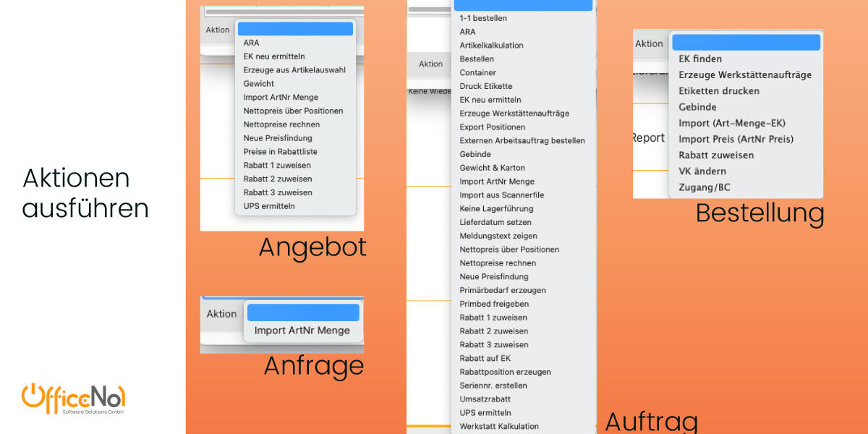Choose Erzeuge Werkstättenaufträge in Bestellung menu
Viewport: 868px width, 434px height.
[745, 75]
